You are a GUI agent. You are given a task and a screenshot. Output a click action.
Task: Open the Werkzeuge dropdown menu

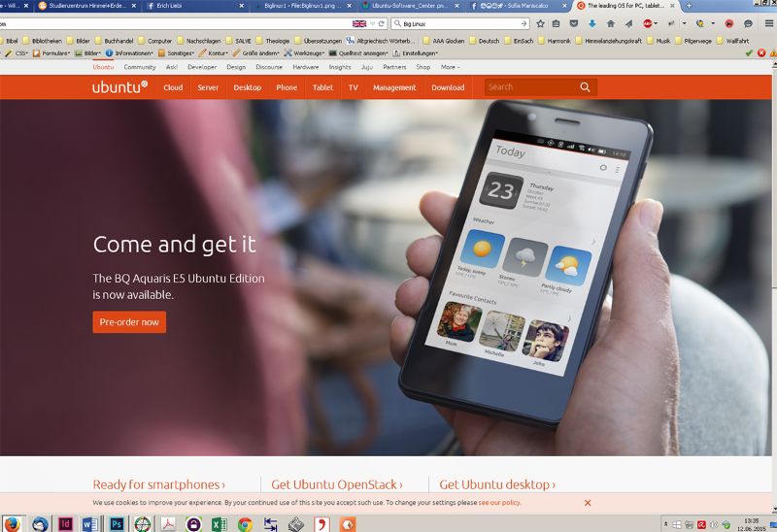pos(304,53)
